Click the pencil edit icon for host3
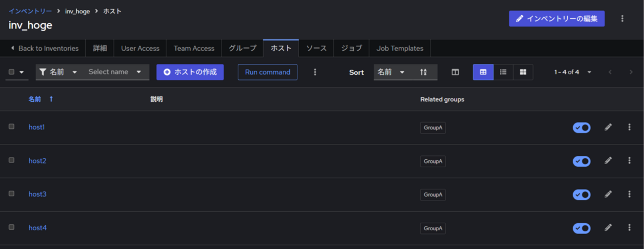This screenshot has height=249, width=644. [608, 194]
